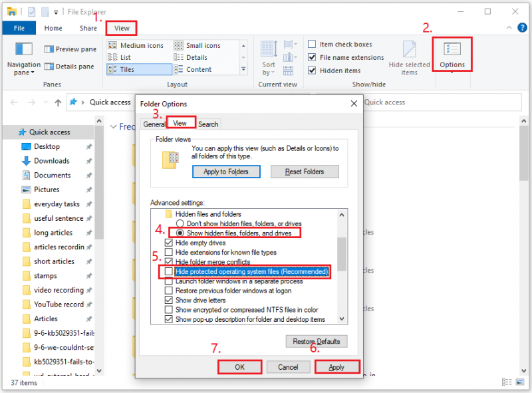Select the Tiles layout
The width and height of the screenshot is (532, 393).
139,69
